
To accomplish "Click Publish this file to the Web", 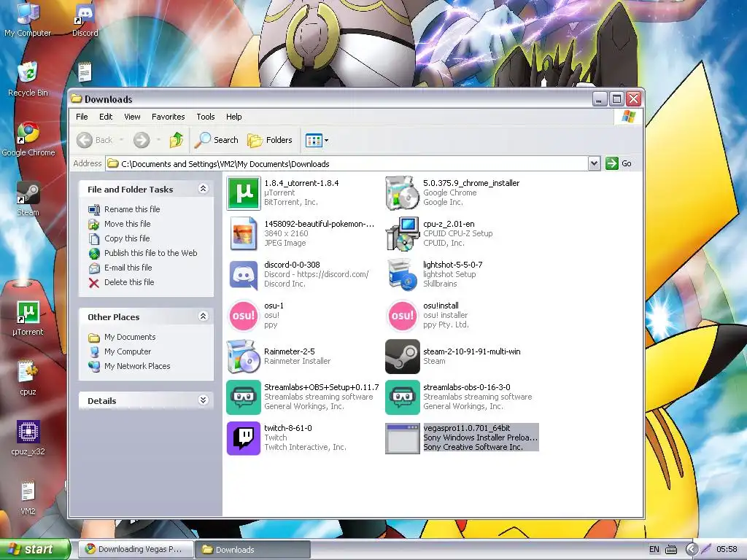I will pyautogui.click(x=150, y=253).
